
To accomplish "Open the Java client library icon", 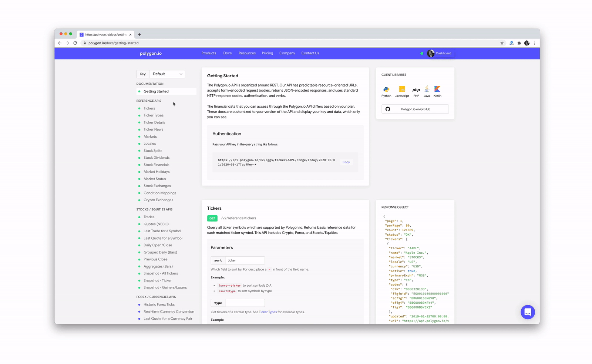I will click(x=427, y=89).
